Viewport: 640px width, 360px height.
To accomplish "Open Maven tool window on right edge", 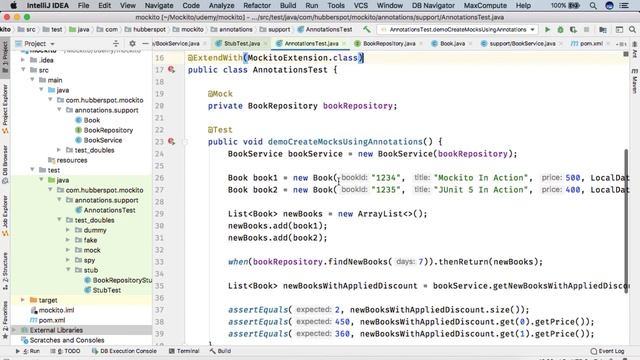I will [635, 80].
